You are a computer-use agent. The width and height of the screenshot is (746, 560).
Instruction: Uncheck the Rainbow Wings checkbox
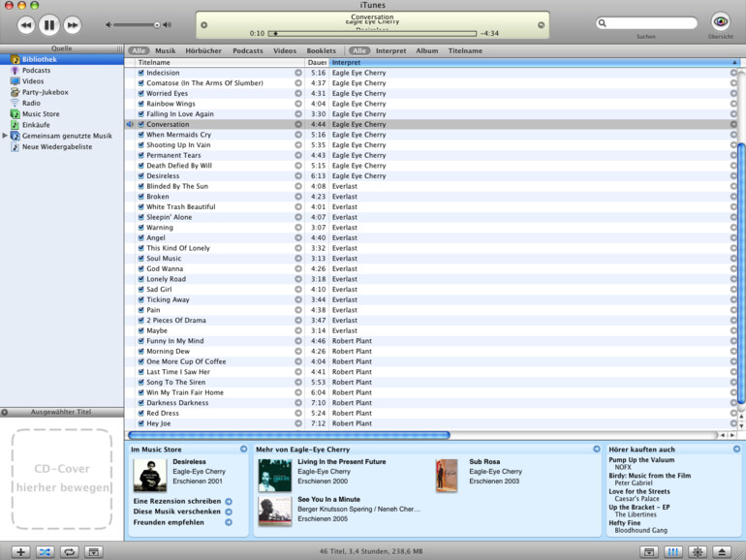140,104
